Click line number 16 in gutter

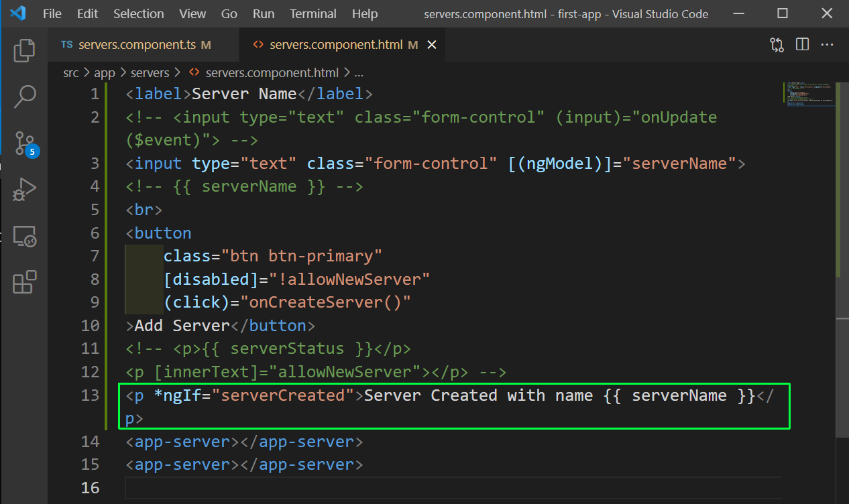(x=90, y=487)
